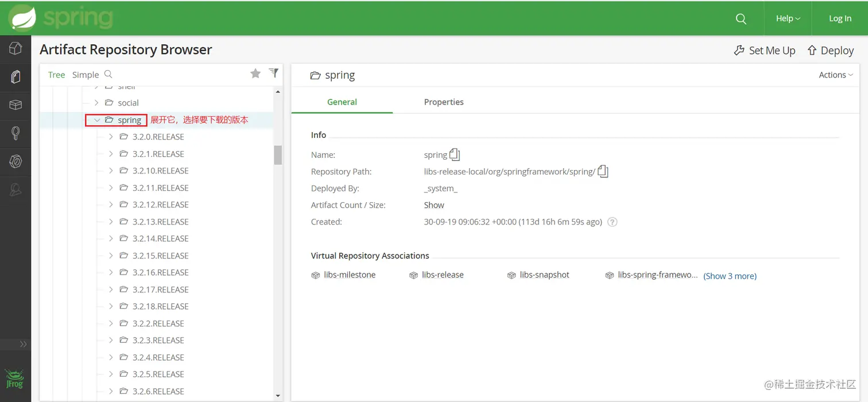Click the Created date help icon
868x402 pixels.
point(613,222)
